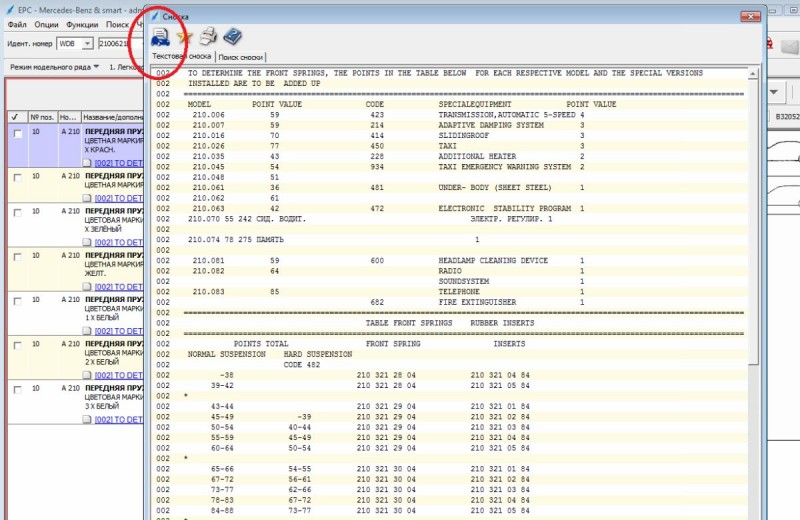Open the Файл menu

17,24
